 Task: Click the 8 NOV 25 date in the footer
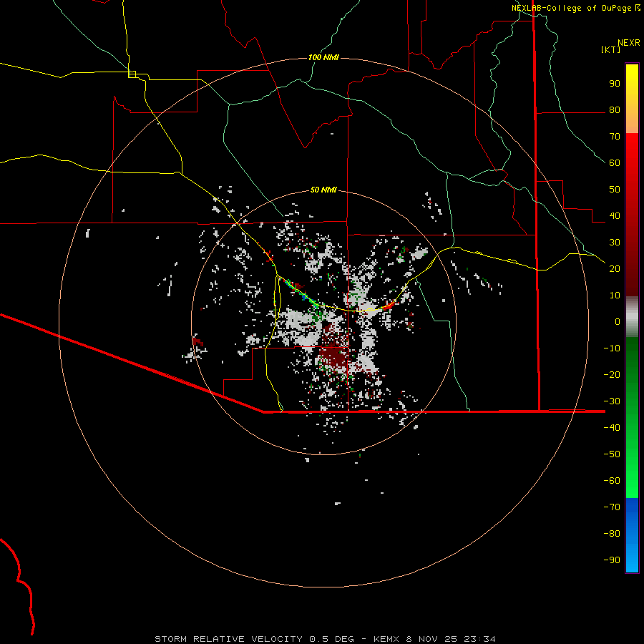[x=431, y=639]
